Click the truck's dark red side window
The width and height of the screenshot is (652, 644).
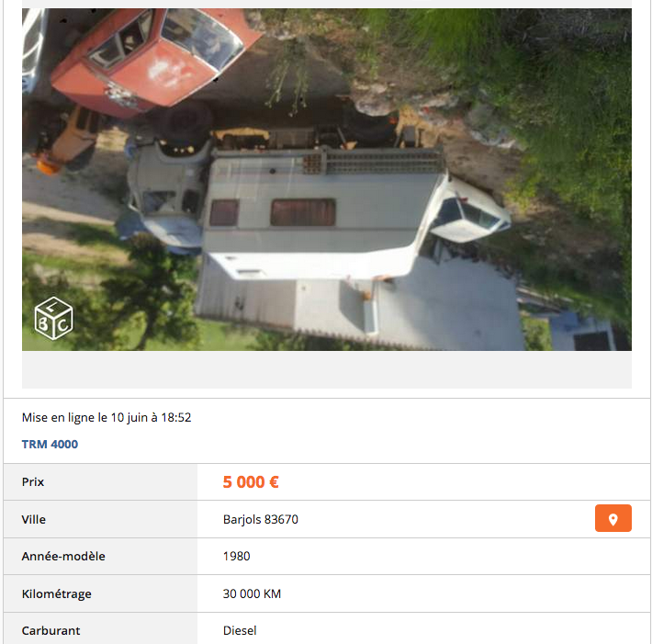pos(303,212)
